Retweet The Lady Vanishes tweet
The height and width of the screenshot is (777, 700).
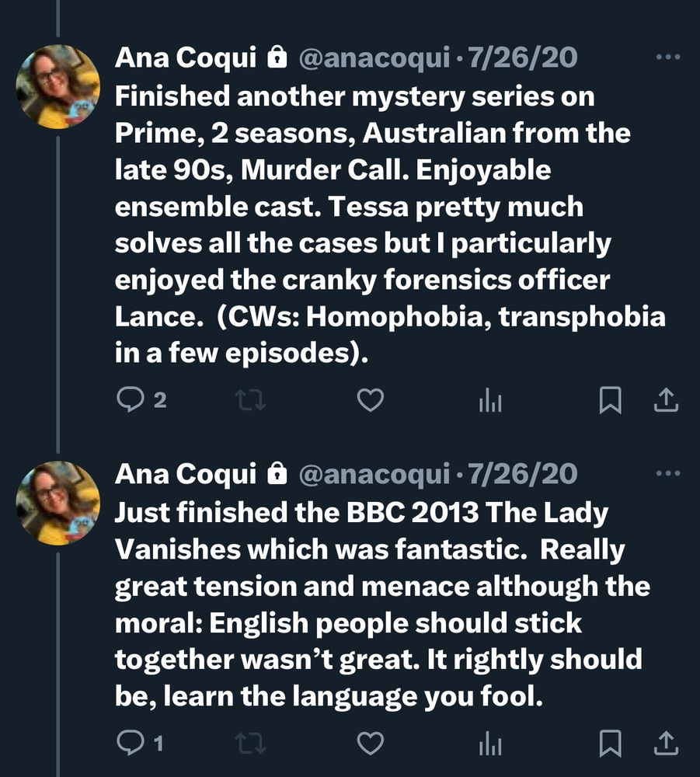pos(251,744)
